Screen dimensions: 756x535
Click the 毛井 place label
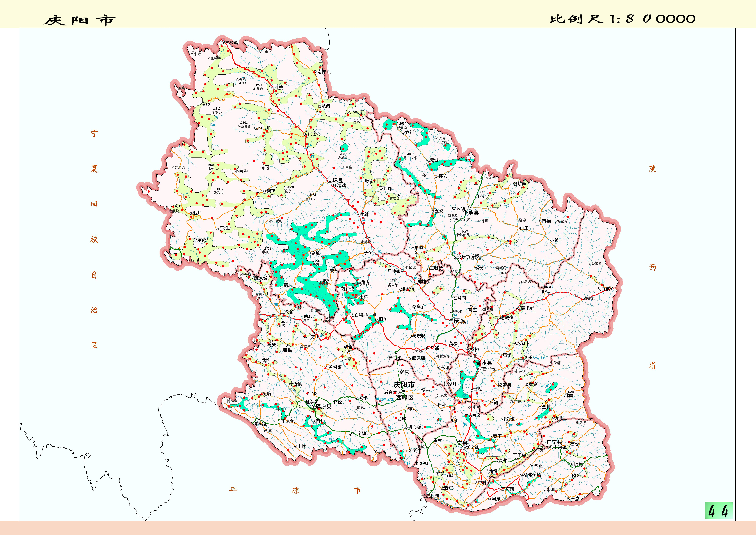point(197,213)
